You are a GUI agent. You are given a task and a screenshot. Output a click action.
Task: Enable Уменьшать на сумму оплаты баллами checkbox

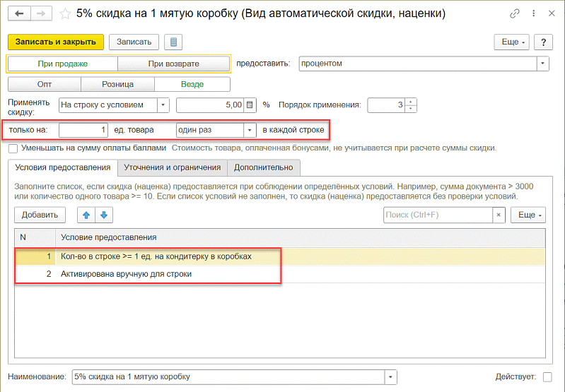tap(13, 148)
